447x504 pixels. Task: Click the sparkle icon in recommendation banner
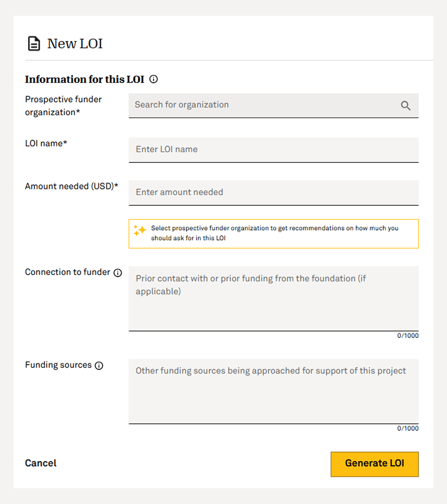[140, 231]
